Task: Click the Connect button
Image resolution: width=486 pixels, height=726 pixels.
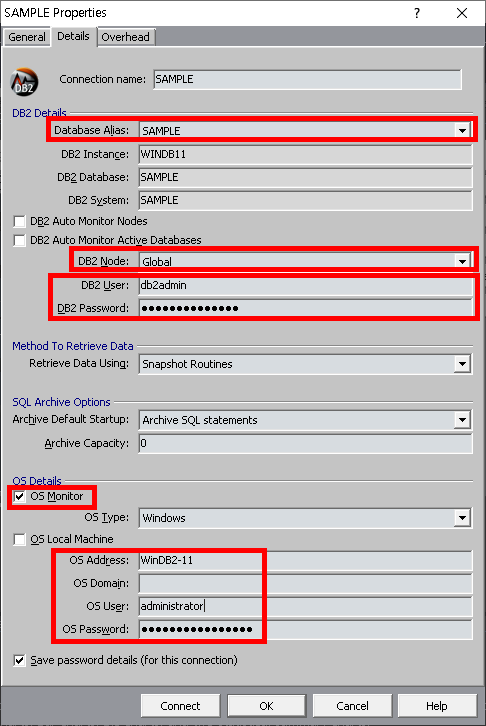Action: click(180, 706)
